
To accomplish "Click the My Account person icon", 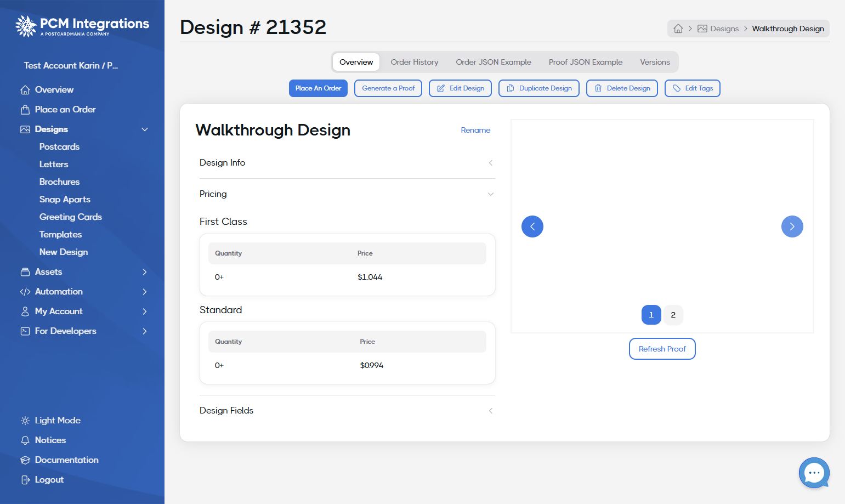I will [25, 312].
